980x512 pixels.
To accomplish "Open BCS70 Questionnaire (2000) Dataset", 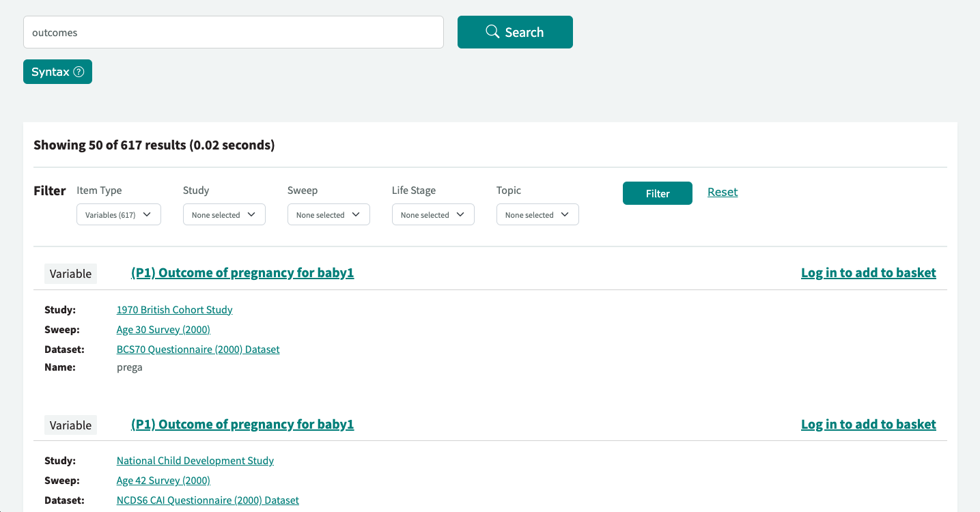I will tap(197, 349).
